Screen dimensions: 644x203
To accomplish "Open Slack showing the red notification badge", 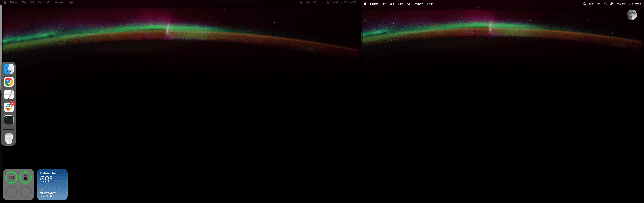I will click(9, 107).
